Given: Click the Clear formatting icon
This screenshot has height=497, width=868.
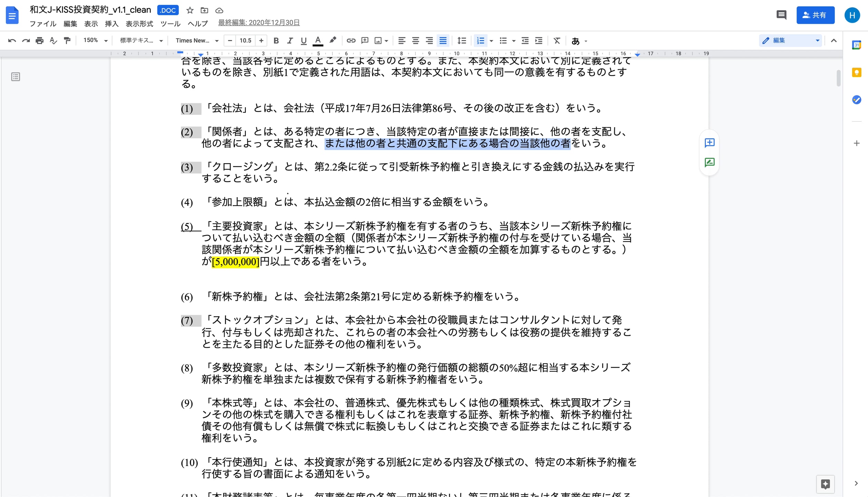Looking at the screenshot, I should pyautogui.click(x=556, y=40).
